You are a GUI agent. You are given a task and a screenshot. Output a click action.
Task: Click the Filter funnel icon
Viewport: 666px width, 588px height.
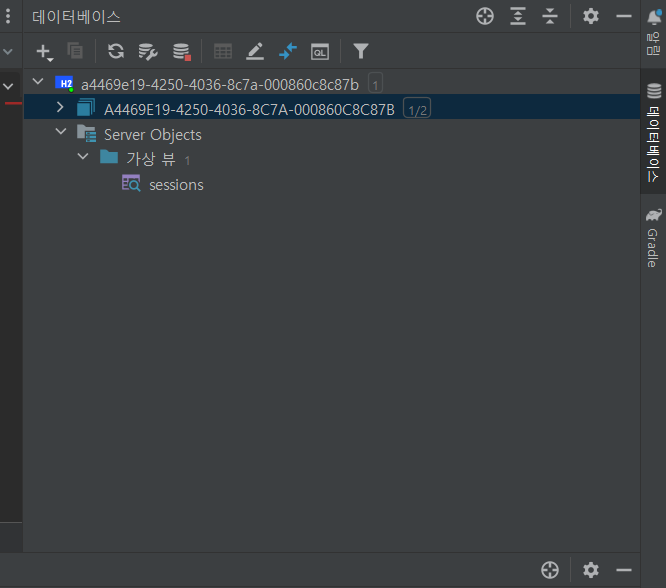click(x=361, y=51)
